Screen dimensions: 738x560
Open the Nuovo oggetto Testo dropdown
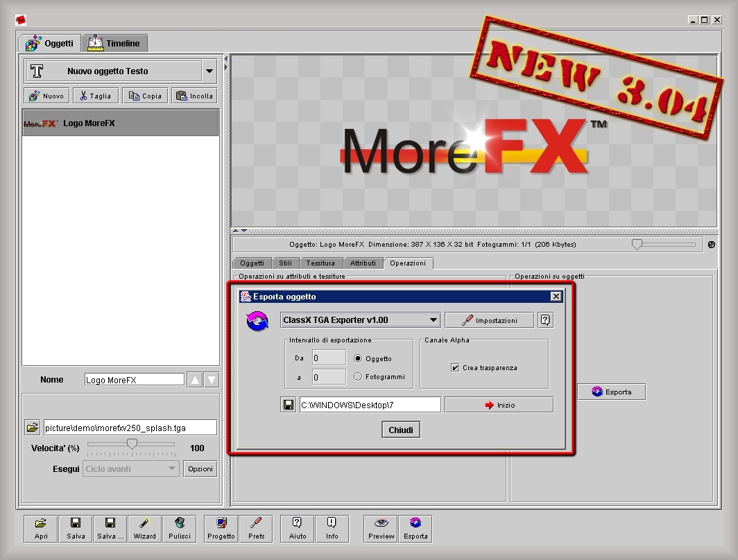coord(209,71)
